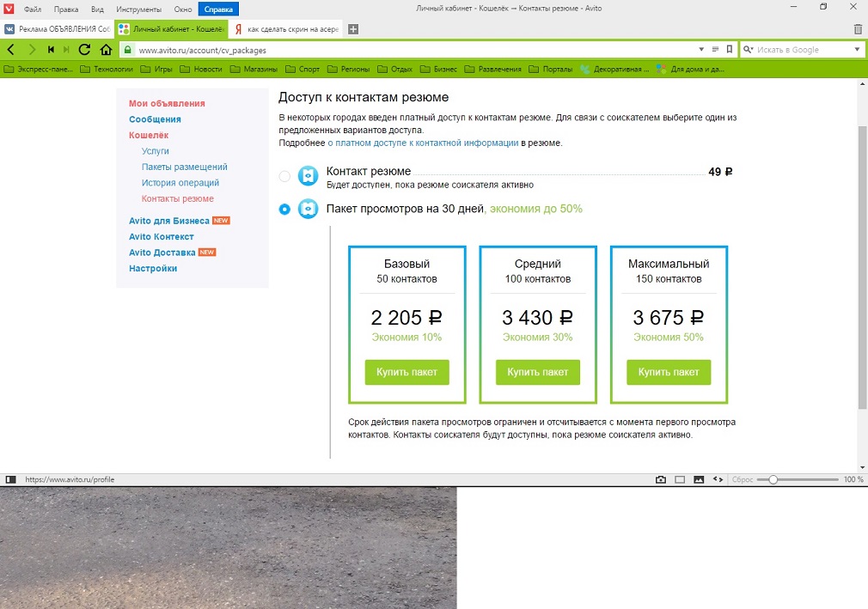Select the 'Контакт резюме' radio option
Viewport: 868px width, 609px height.
tap(284, 176)
